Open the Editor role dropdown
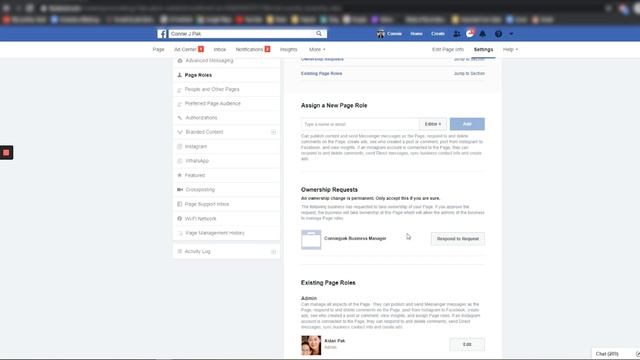The height and width of the screenshot is (360, 640). (x=433, y=124)
